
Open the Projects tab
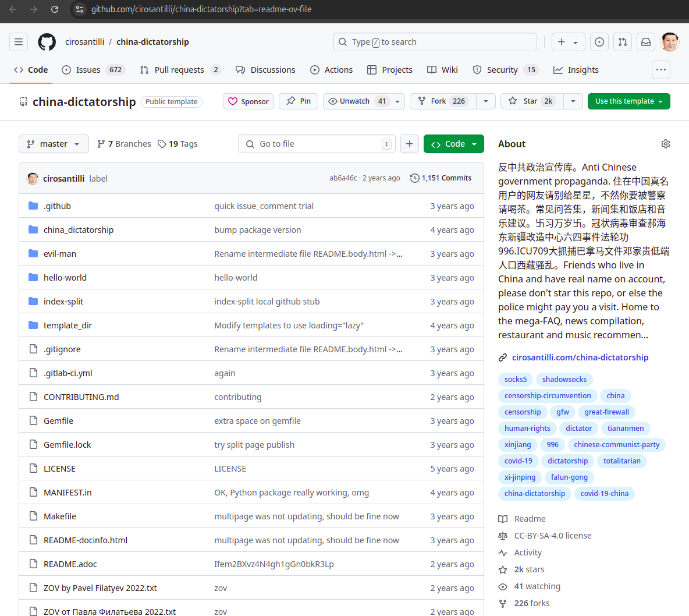[x=390, y=69]
